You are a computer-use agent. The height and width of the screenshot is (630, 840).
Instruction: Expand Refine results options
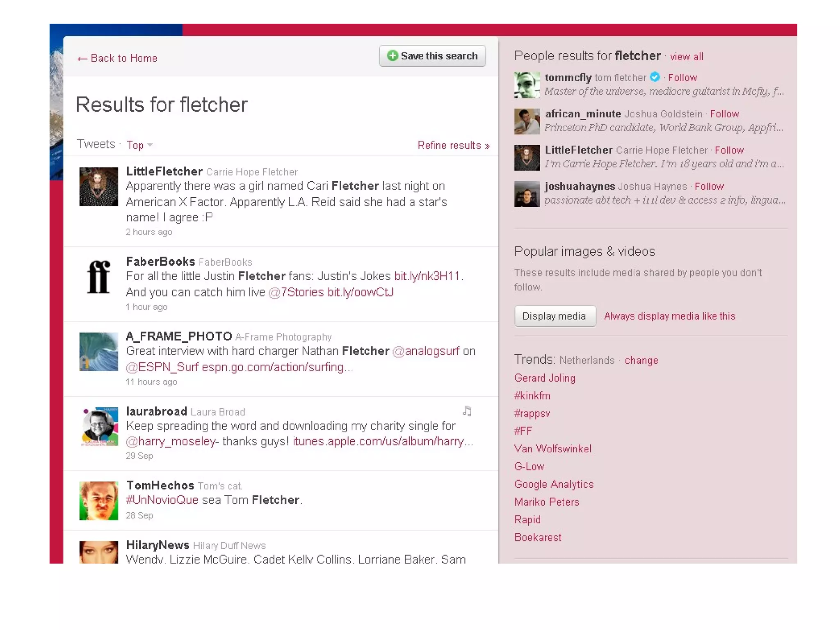(453, 145)
